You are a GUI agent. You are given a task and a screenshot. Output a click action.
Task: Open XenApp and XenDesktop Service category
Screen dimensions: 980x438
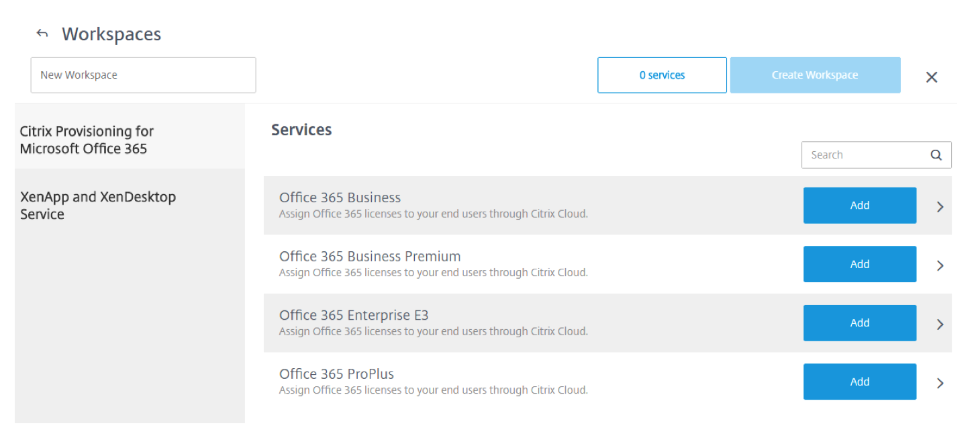98,206
